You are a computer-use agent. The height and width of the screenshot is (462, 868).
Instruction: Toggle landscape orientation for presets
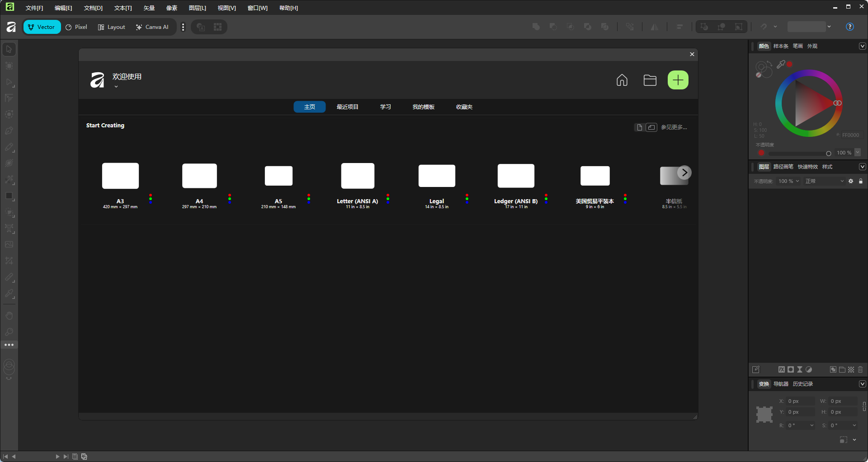tap(651, 127)
